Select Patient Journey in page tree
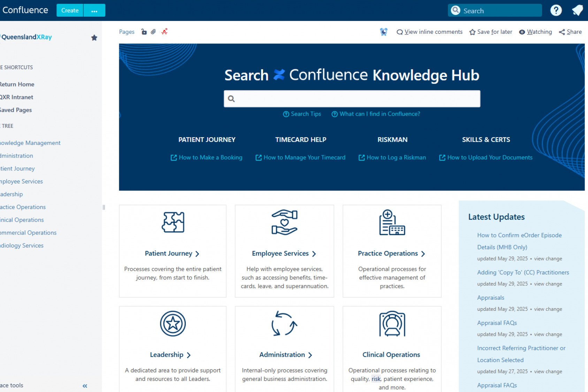 pyautogui.click(x=17, y=169)
